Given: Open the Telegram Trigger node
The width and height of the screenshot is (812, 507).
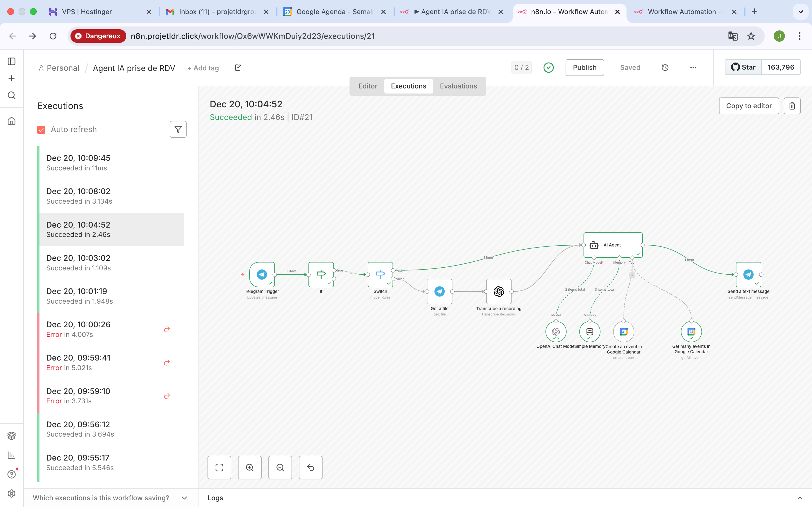Looking at the screenshot, I should click(262, 274).
